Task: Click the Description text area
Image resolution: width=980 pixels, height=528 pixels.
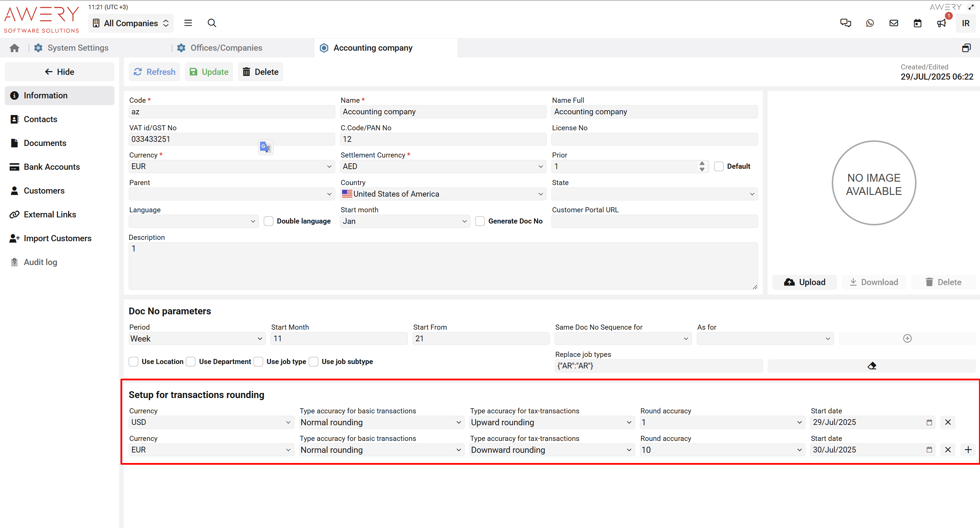Action: click(x=443, y=266)
